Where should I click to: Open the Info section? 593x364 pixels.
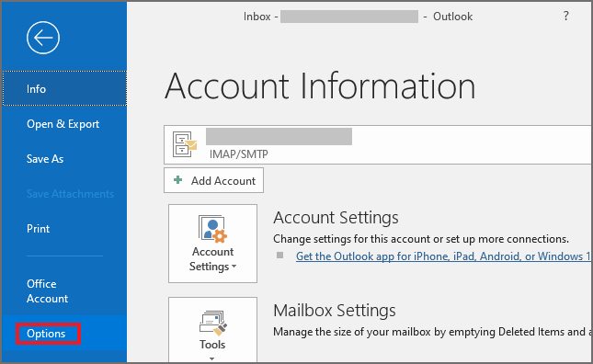pos(64,88)
